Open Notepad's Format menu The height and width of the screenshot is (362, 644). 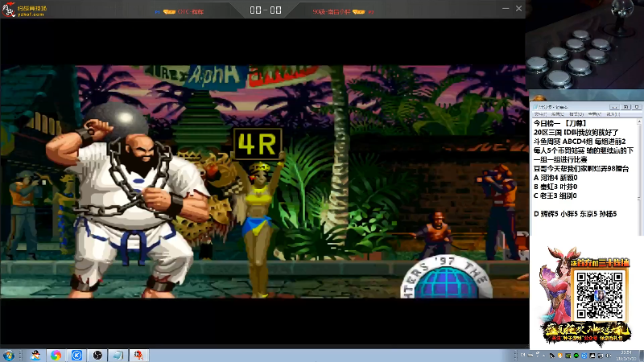tap(576, 114)
